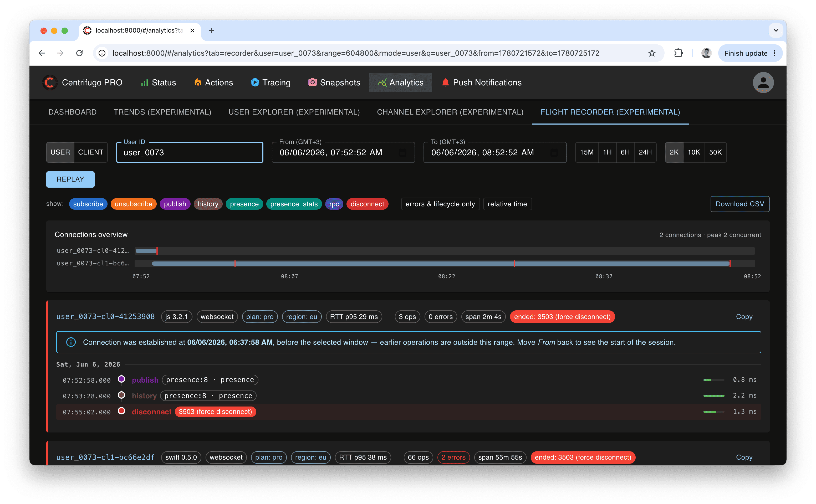Image resolution: width=816 pixels, height=504 pixels.
Task: Click the From (GMT+3) datetime field
Action: (x=343, y=152)
